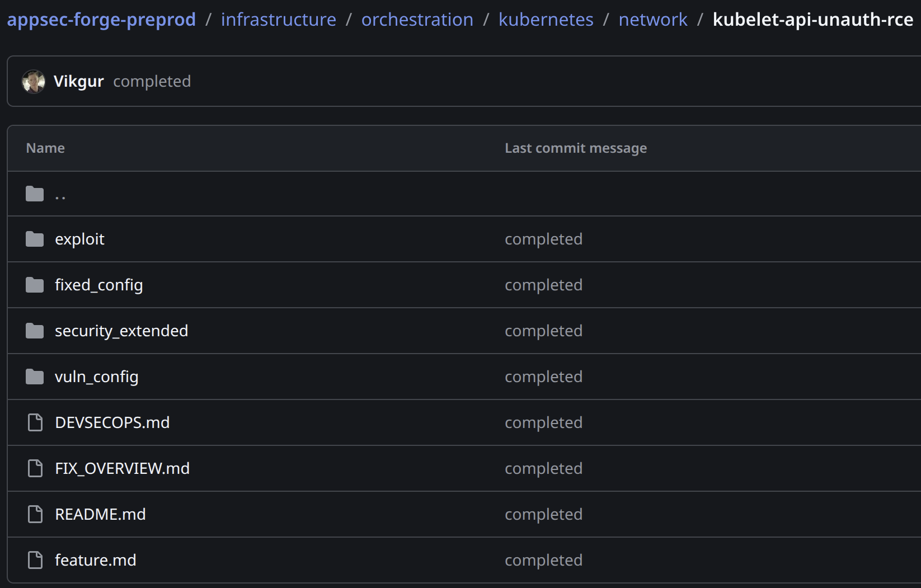Viewport: 921px width, 588px height.
Task: Jump to network breadcrumb directory
Action: (653, 20)
